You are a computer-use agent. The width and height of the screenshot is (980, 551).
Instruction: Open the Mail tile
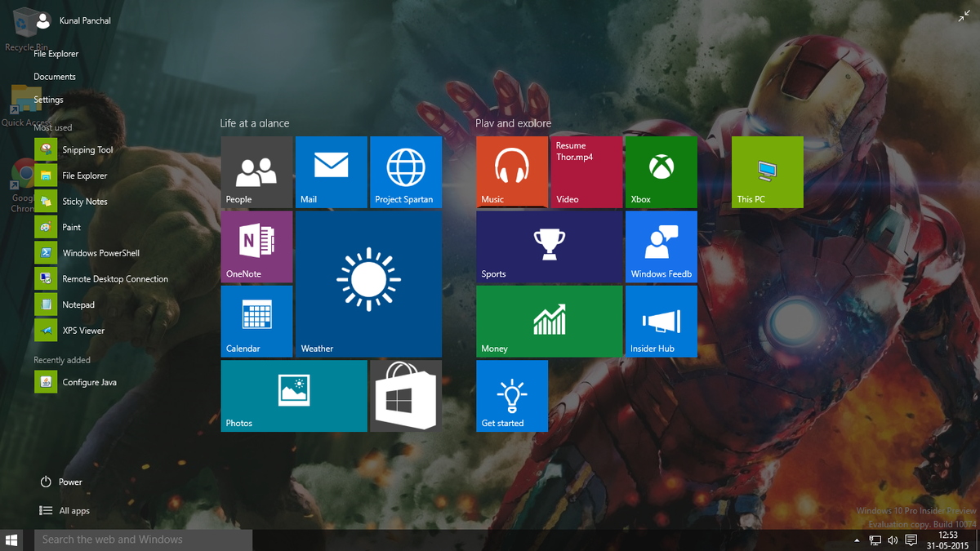[331, 172]
